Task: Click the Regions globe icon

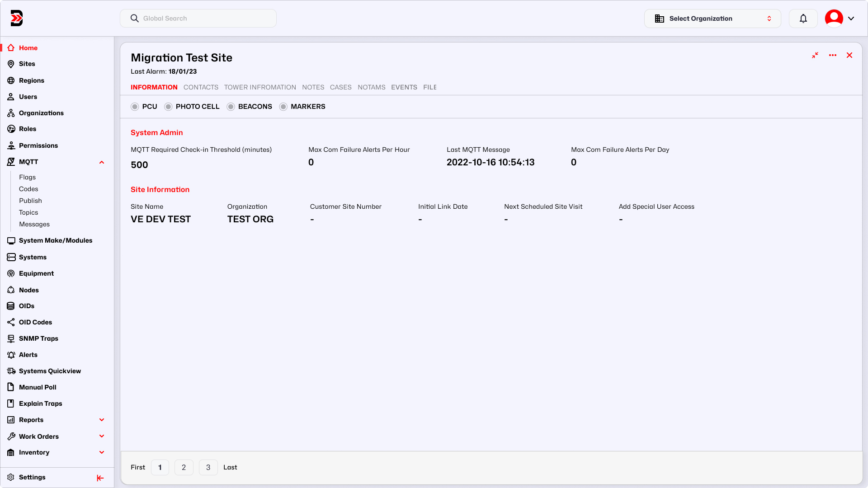Action: (x=11, y=80)
